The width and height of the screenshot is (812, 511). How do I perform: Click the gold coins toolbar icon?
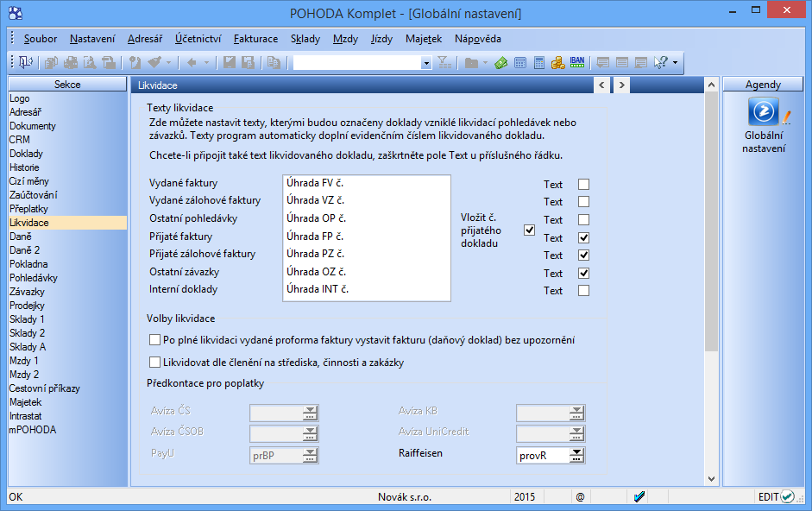click(x=557, y=63)
